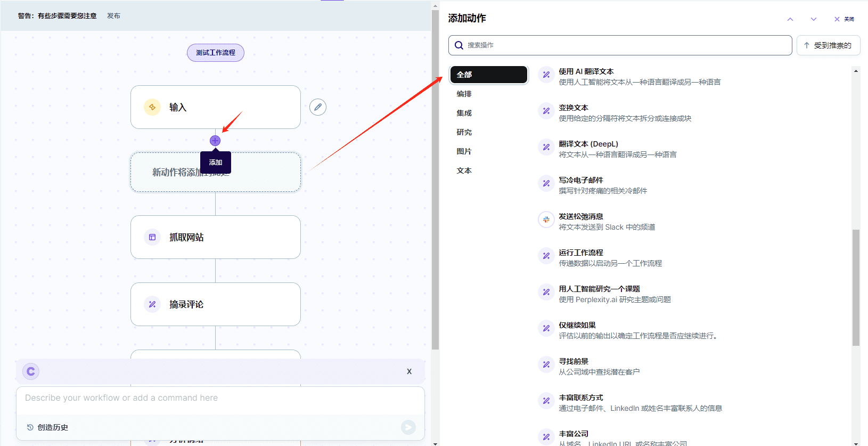This screenshot has width=868, height=446.
Task: Open the 抓取网站 workflow node
Action: click(216, 237)
